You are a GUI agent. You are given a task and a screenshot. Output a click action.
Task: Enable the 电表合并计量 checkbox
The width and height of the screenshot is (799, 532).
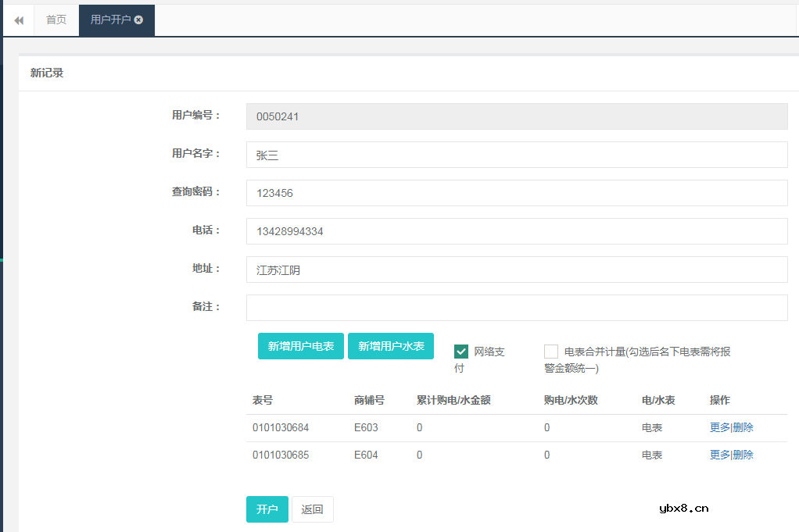pyautogui.click(x=551, y=351)
